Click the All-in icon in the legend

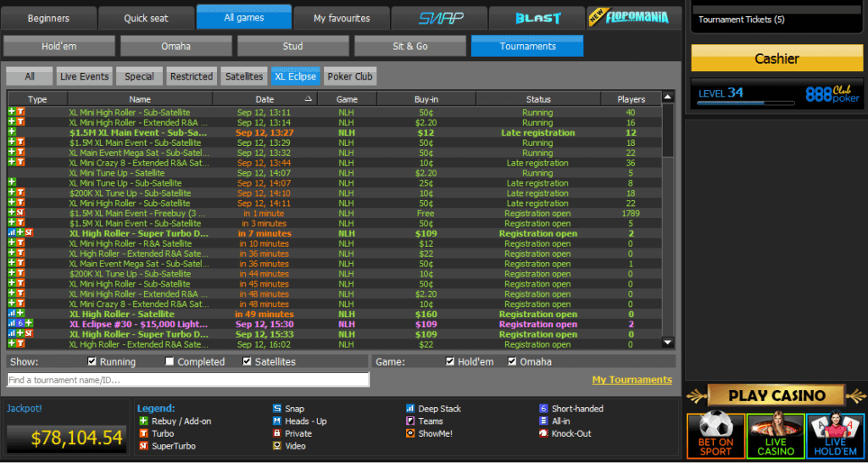tap(543, 421)
